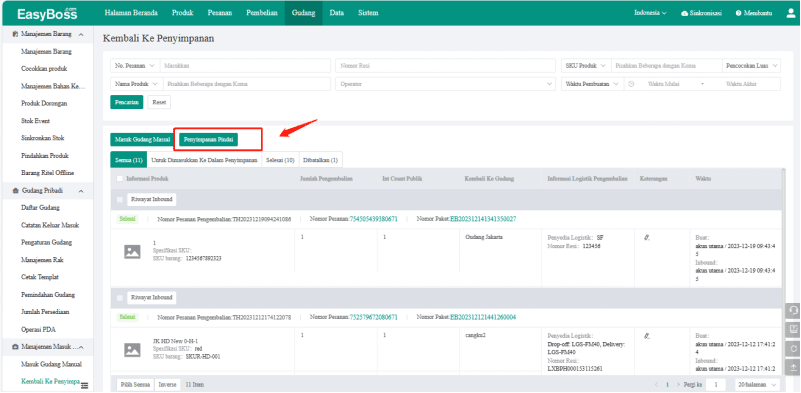Open order number link 752579672080671

[x=373, y=317]
